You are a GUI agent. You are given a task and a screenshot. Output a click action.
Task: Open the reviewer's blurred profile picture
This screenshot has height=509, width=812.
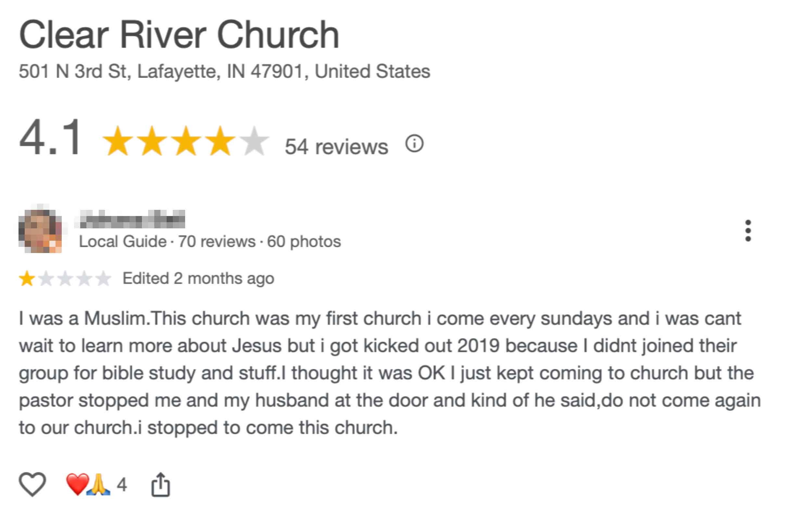click(40, 231)
